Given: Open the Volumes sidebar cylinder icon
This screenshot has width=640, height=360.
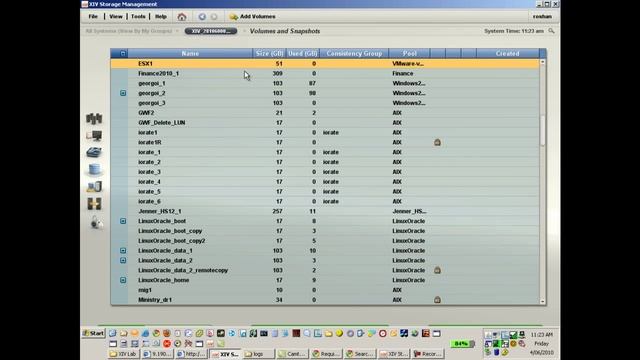Looking at the screenshot, I should click(x=94, y=169).
